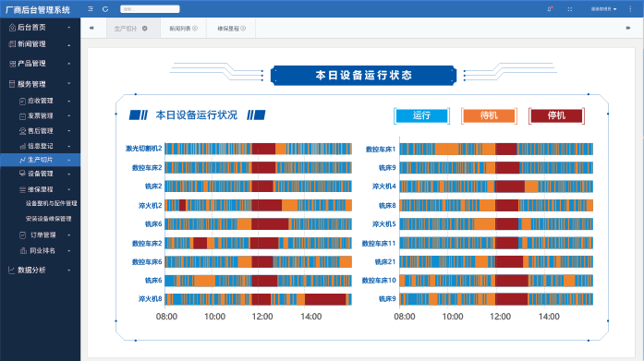This screenshot has height=361, width=644.
Task: Close the 生产切片 tab
Action: click(144, 29)
